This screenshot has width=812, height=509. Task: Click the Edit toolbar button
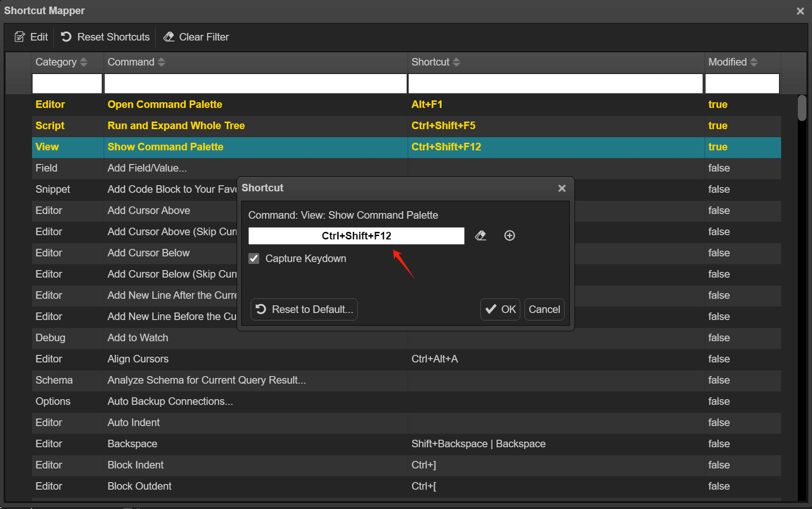click(x=31, y=37)
